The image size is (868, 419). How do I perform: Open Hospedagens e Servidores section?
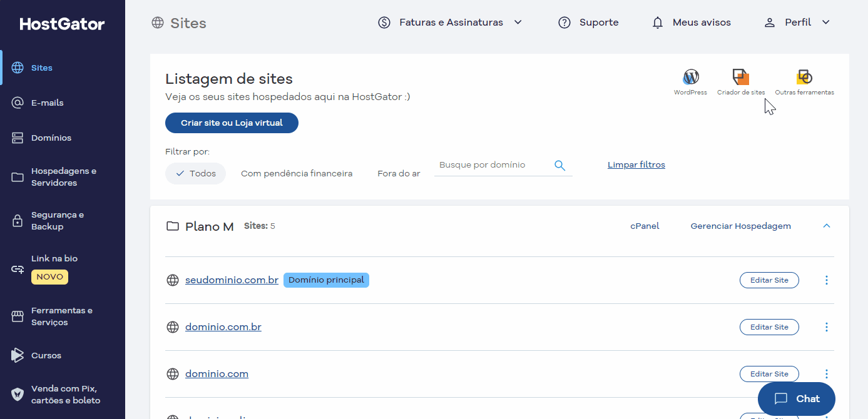coord(17,176)
